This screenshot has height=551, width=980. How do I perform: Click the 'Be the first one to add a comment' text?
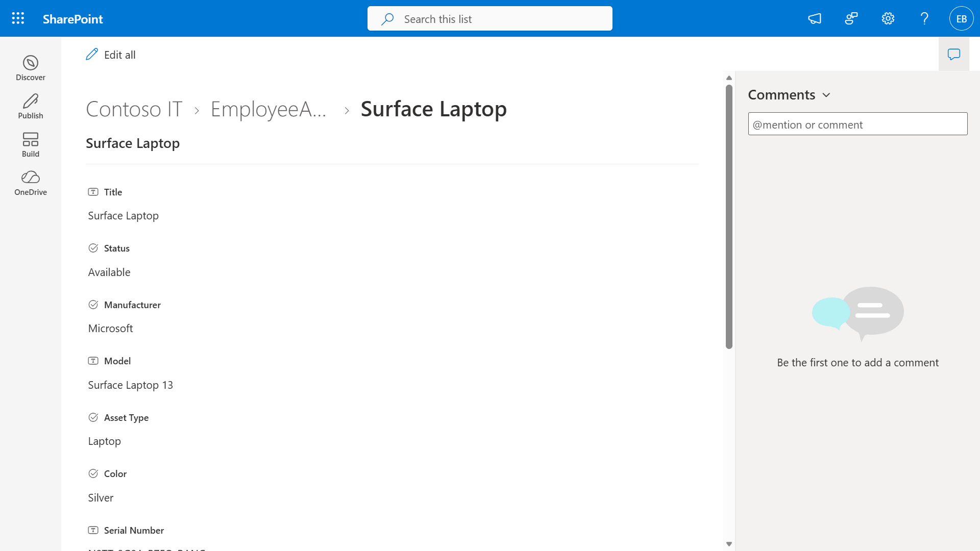[857, 363]
